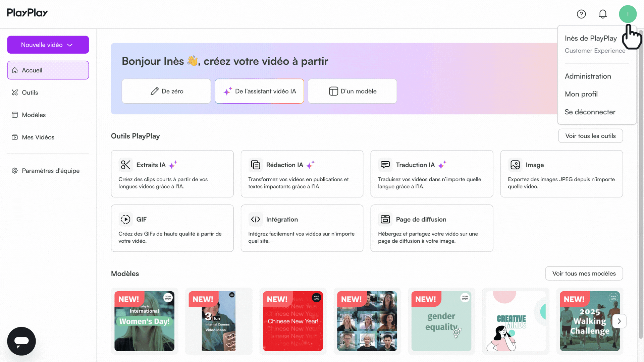644x362 pixels.
Task: Click Voir tous mes modèles
Action: [x=584, y=274]
